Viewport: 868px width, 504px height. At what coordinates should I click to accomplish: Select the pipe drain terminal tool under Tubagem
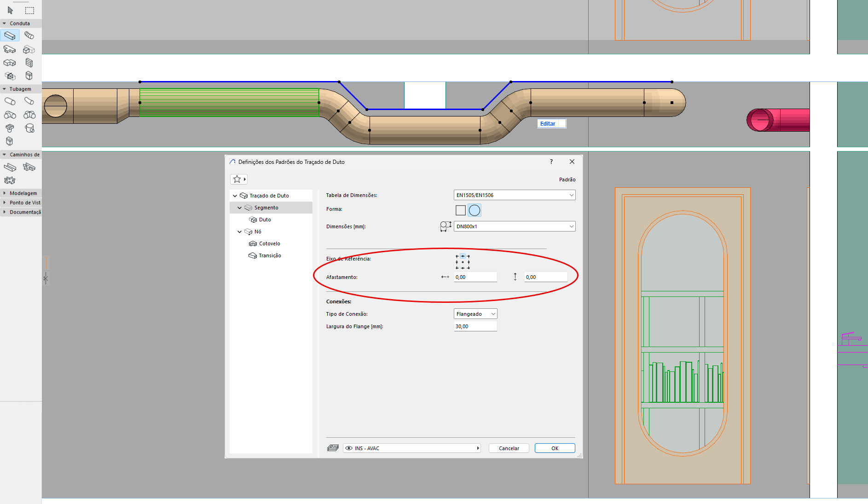10,128
